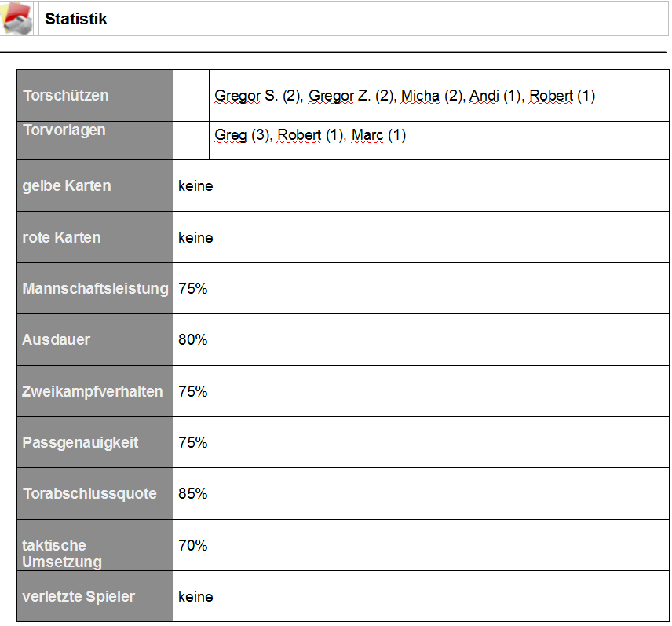Click the taktische Umsetzung label cell
The image size is (672, 626).
coord(95,545)
